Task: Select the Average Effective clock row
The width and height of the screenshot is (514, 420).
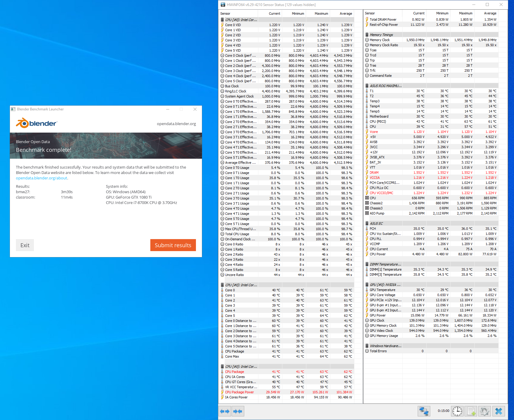Action: pyautogui.click(x=287, y=163)
